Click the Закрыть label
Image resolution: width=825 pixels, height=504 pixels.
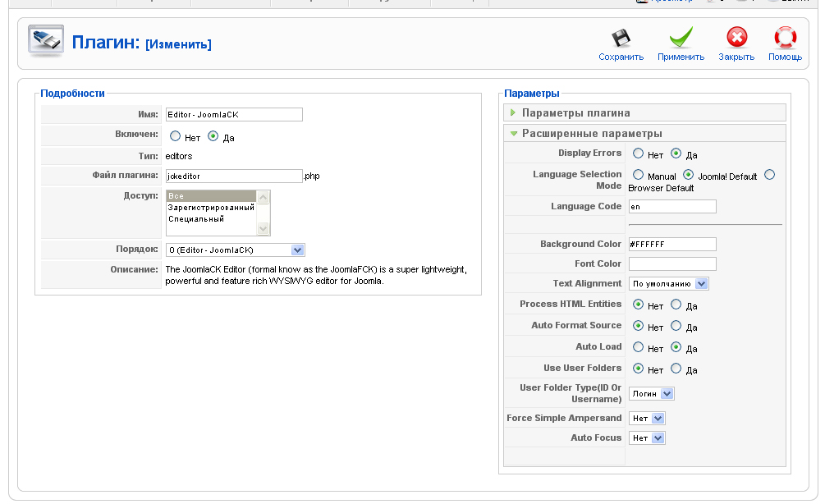point(736,57)
